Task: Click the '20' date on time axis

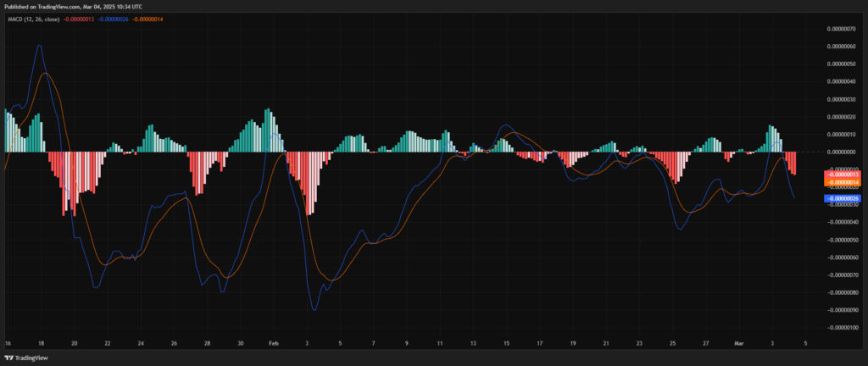Action: [x=74, y=343]
